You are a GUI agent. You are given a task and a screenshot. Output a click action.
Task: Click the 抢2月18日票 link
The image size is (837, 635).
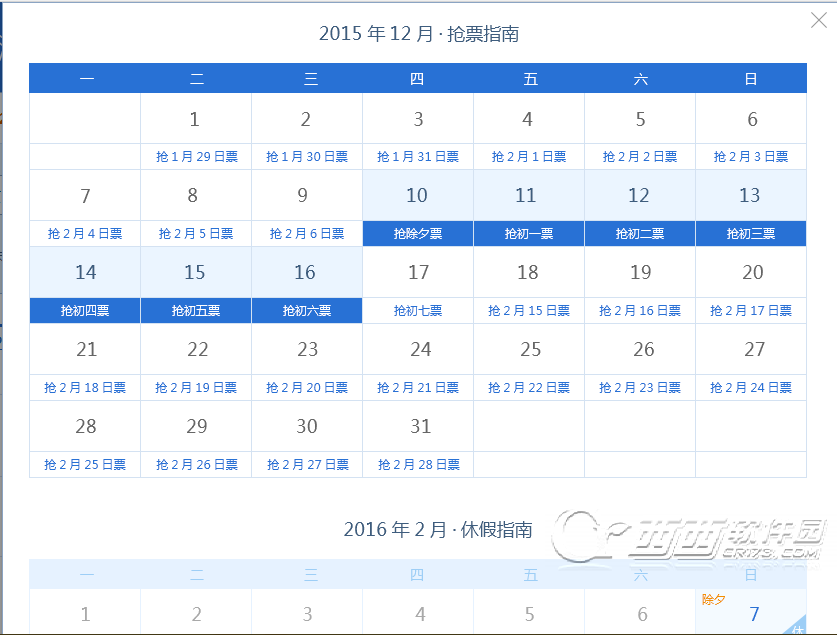click(x=85, y=387)
